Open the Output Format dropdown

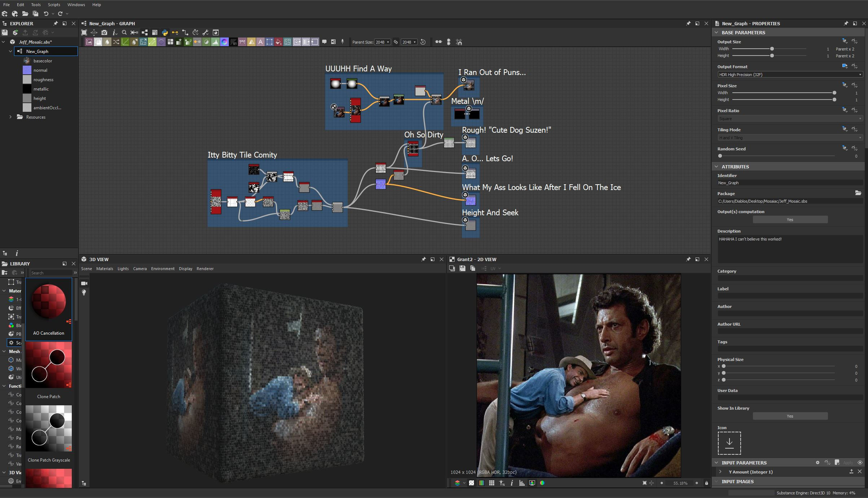[790, 75]
